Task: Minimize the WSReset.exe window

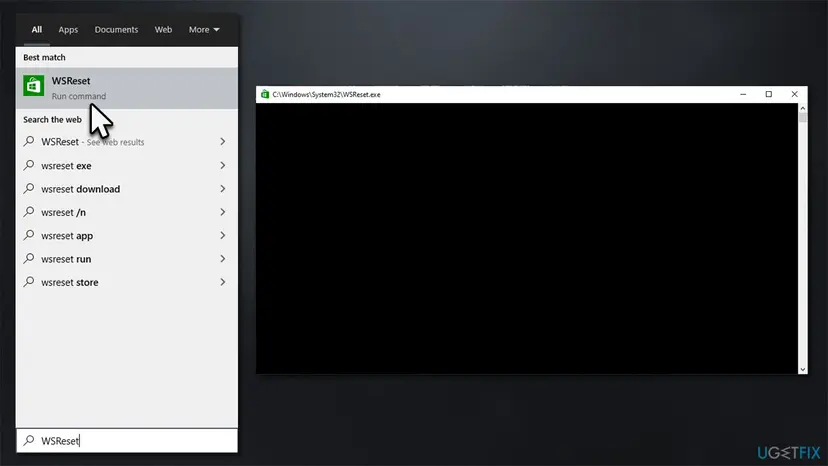Action: coord(743,94)
